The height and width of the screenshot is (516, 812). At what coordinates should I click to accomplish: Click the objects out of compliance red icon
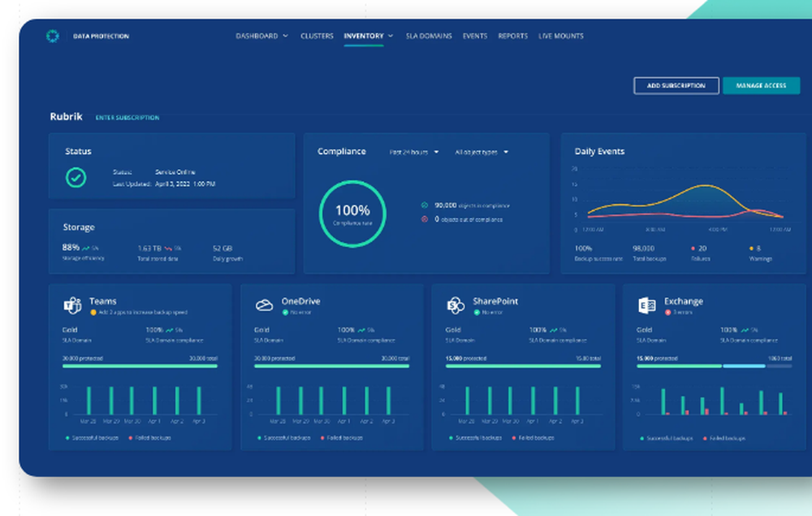tap(425, 219)
